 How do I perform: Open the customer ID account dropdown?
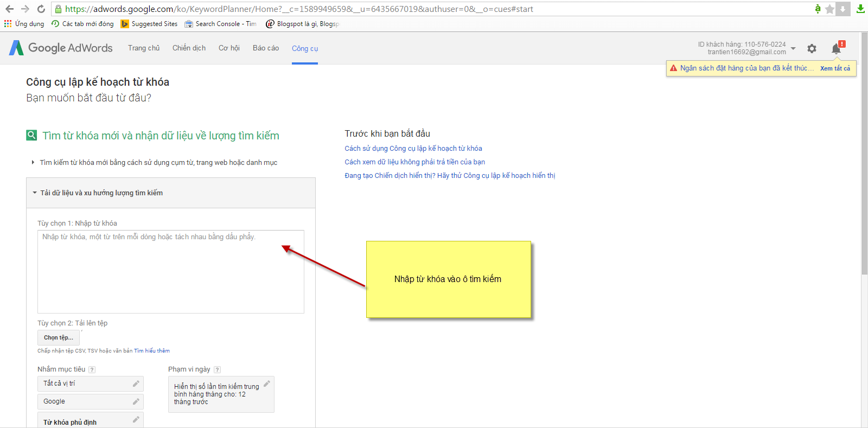[x=793, y=49]
